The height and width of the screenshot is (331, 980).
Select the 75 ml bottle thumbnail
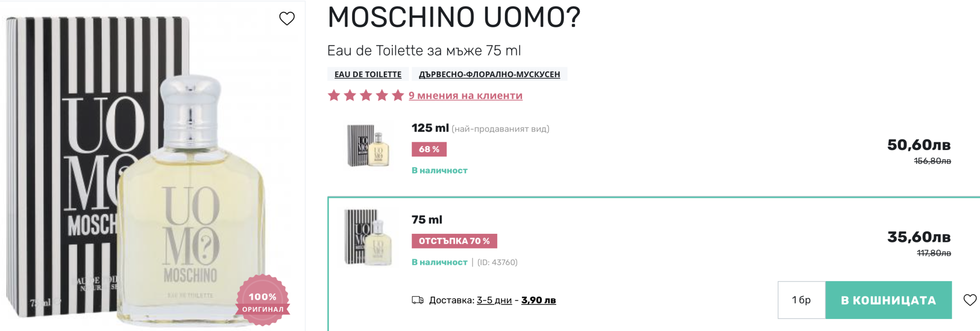pyautogui.click(x=368, y=237)
